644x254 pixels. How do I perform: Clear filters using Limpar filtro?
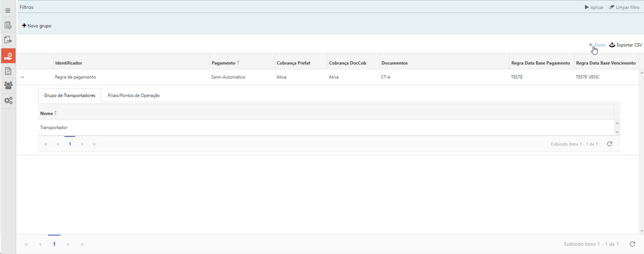coord(624,7)
